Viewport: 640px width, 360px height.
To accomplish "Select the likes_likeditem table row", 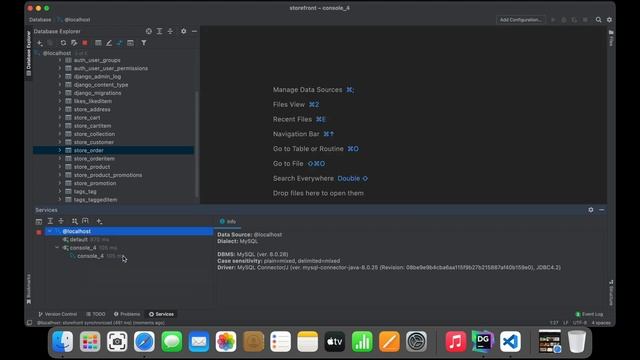I will 113,101.
